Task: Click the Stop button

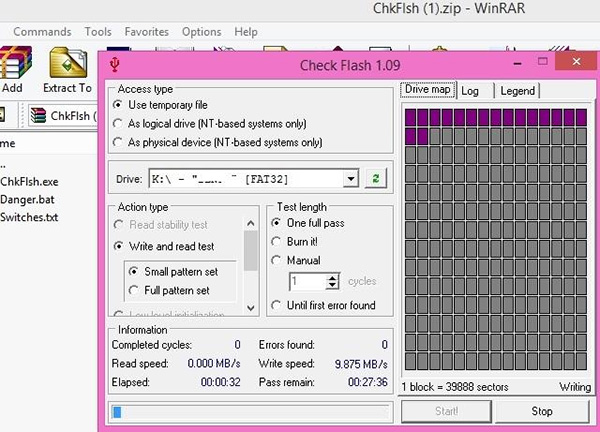Action: coord(542,411)
